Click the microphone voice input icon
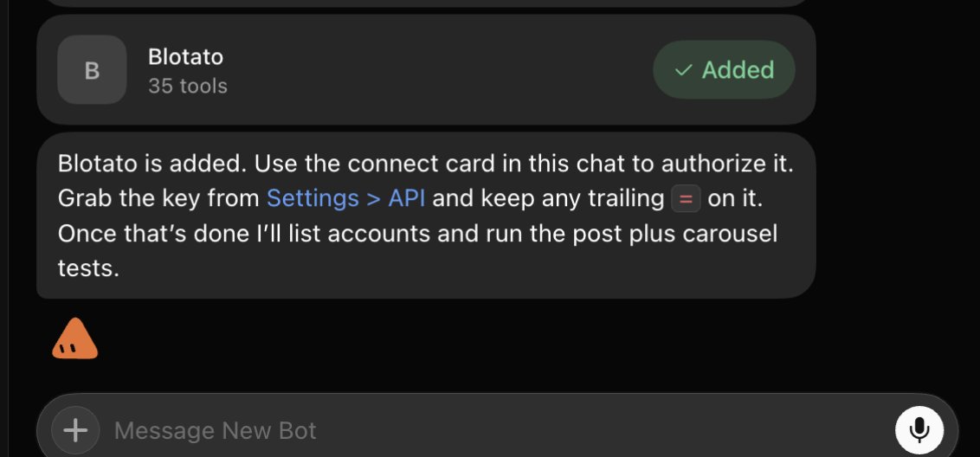This screenshot has height=457, width=980. (x=919, y=430)
